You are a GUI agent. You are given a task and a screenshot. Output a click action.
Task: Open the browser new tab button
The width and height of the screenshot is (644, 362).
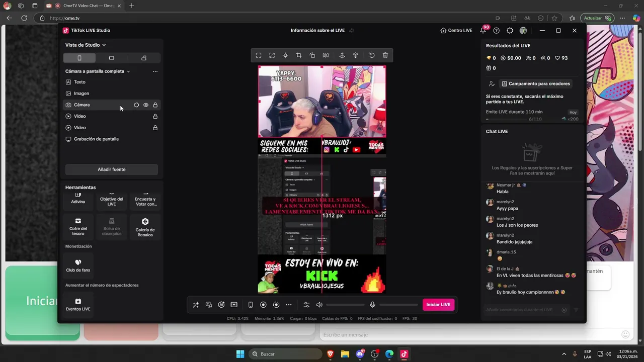click(132, 6)
